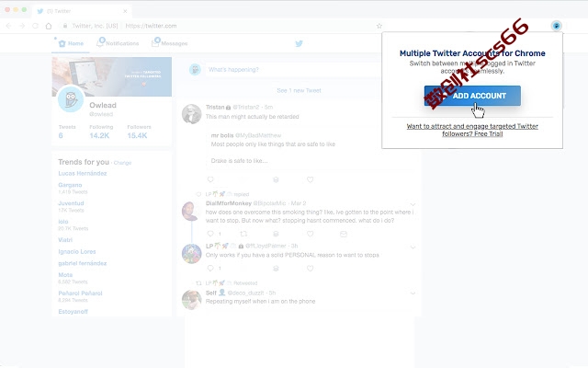Like DialMforMonkey's tweet
Viewport: 588px width, 368px height.
click(x=311, y=234)
